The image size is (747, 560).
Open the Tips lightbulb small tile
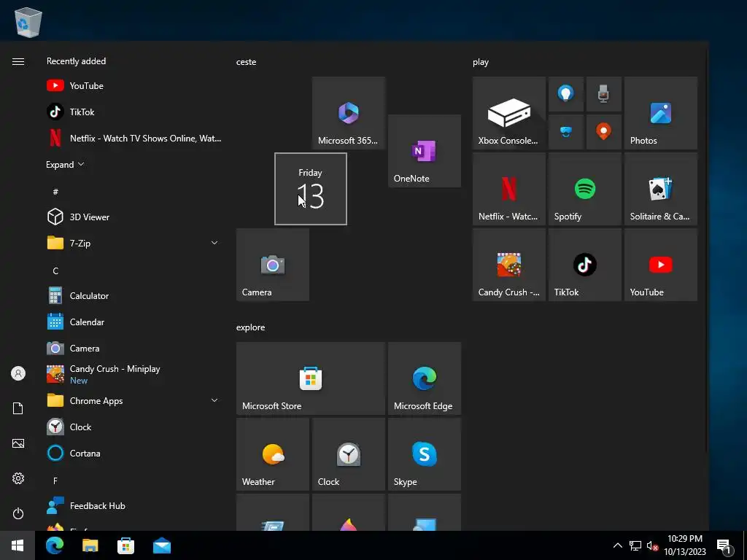coord(566,94)
